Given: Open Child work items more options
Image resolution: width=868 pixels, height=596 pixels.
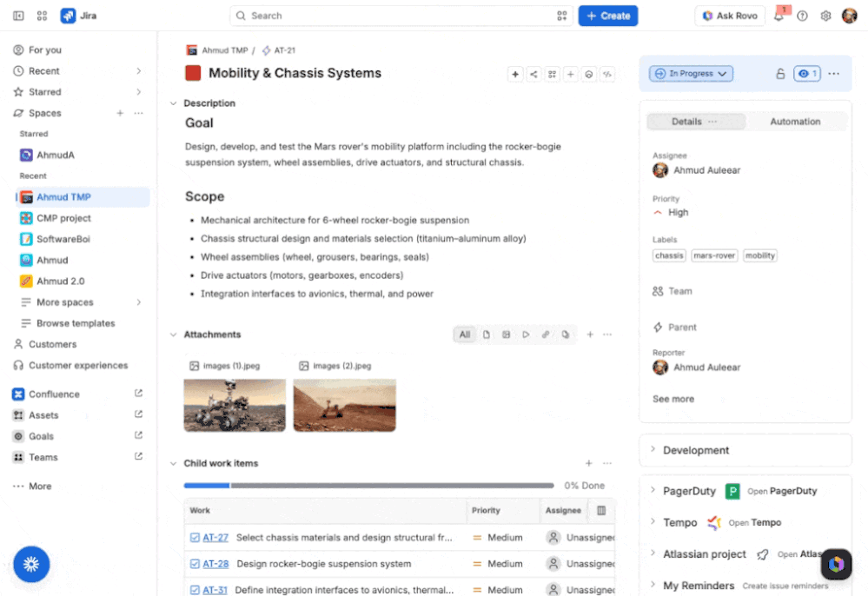Looking at the screenshot, I should click(x=607, y=463).
